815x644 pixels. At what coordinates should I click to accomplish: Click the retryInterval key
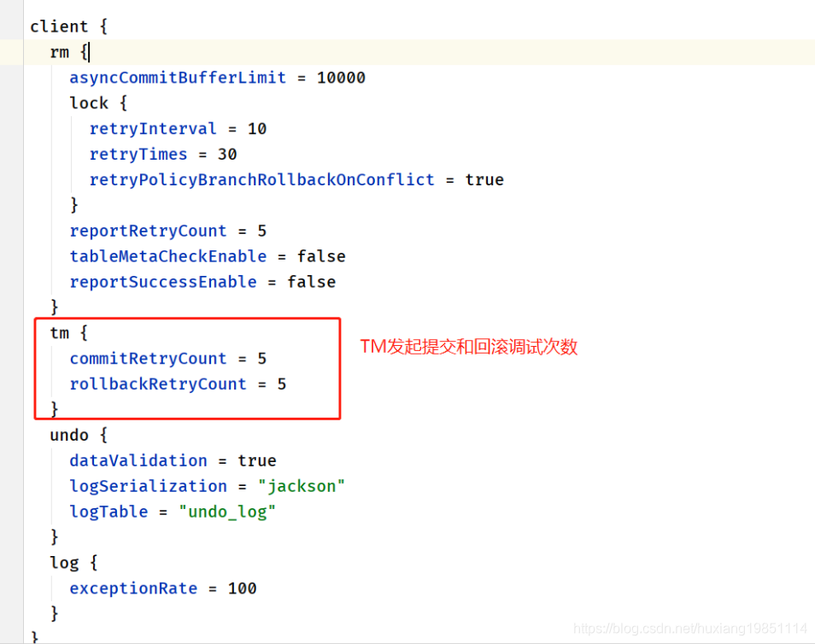[153, 128]
